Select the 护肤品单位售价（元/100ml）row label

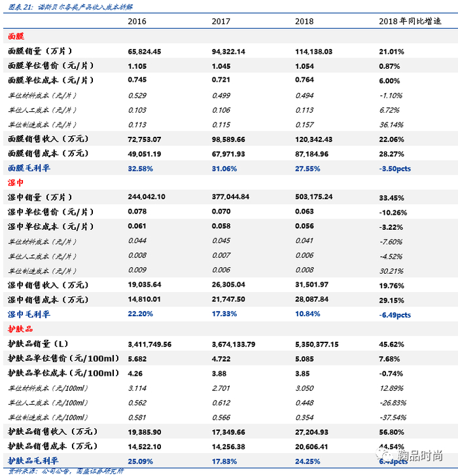click(x=63, y=358)
